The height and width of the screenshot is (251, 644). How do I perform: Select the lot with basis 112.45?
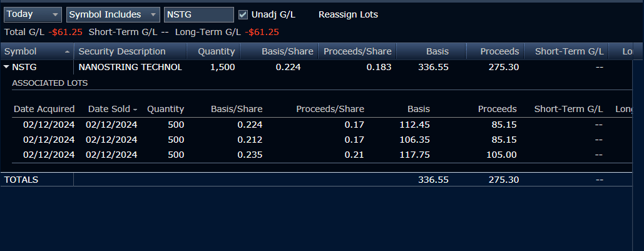pos(416,125)
